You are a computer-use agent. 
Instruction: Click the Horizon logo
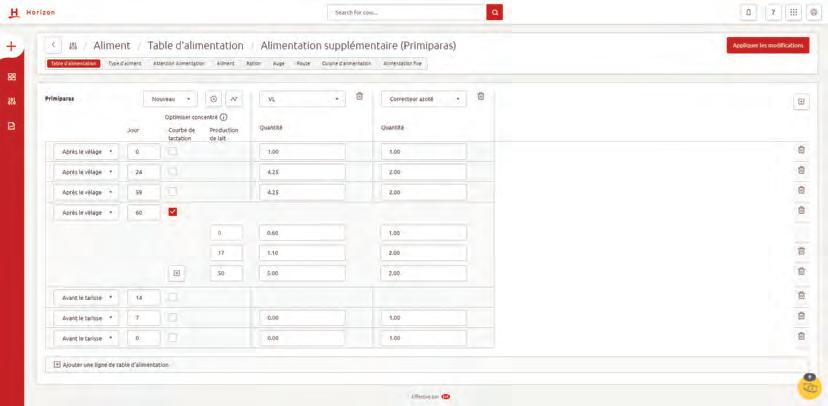pyautogui.click(x=32, y=12)
